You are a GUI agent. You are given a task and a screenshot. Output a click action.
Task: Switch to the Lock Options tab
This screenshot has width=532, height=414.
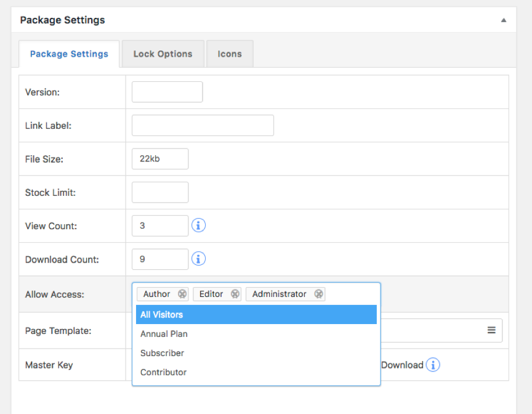163,54
